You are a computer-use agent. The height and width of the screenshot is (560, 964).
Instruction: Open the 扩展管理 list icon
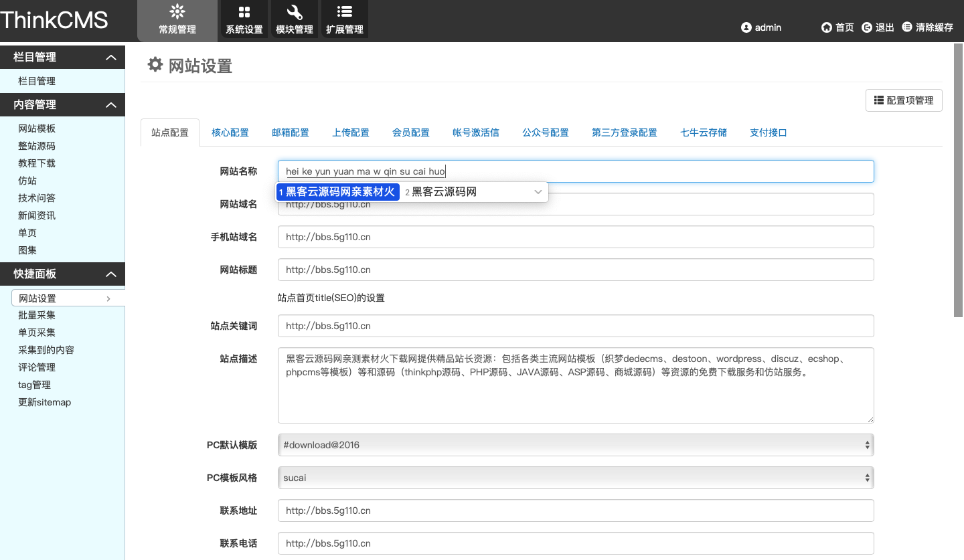[x=345, y=12]
